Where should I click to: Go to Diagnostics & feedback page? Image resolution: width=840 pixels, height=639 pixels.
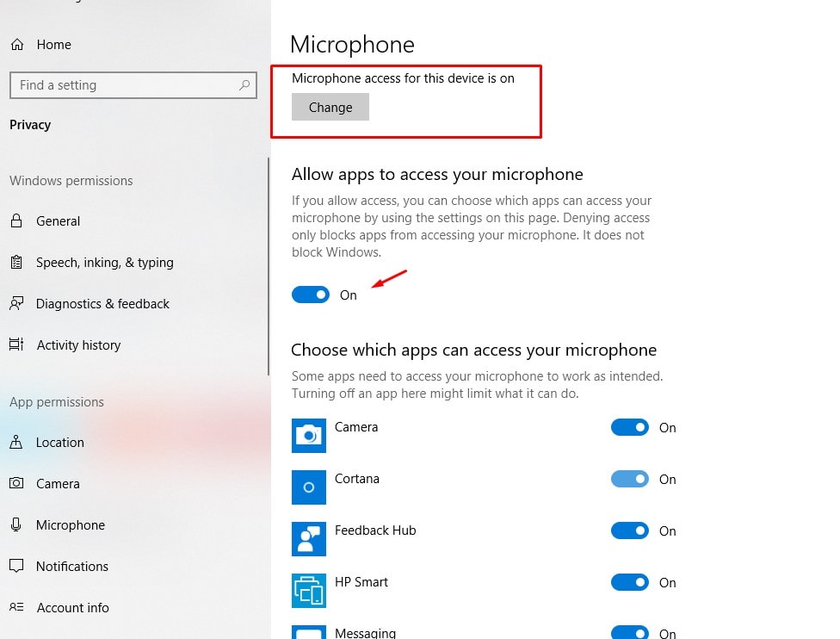click(x=102, y=304)
